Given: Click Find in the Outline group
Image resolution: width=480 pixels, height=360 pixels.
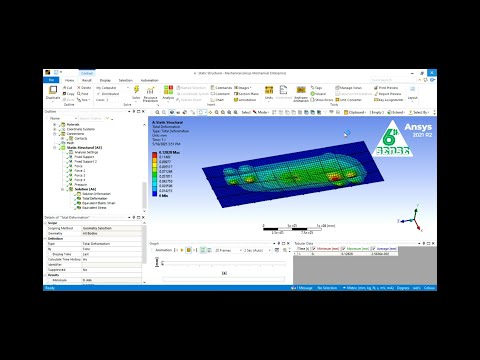Looking at the screenshot, I should [x=83, y=94].
